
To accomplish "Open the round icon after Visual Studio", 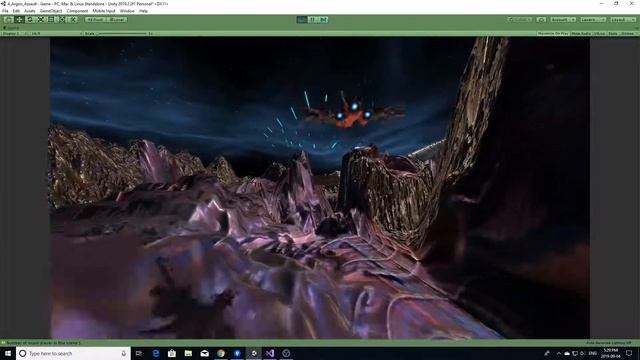I will (x=286, y=353).
